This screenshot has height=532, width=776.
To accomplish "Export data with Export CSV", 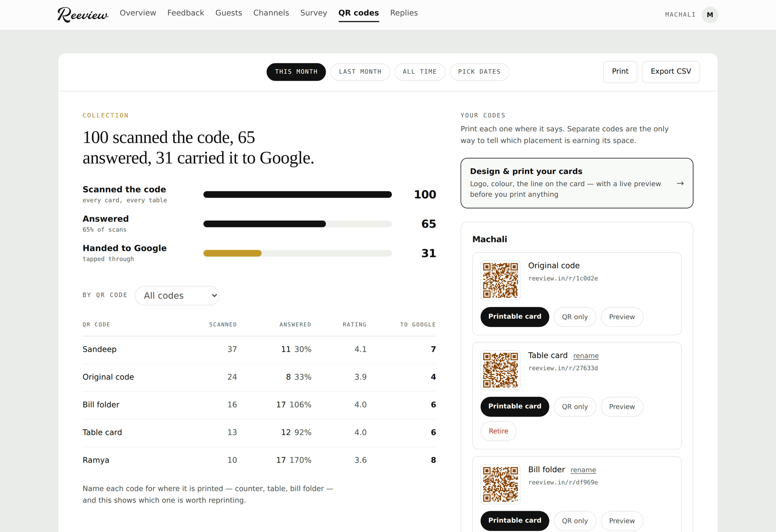I will (x=671, y=72).
